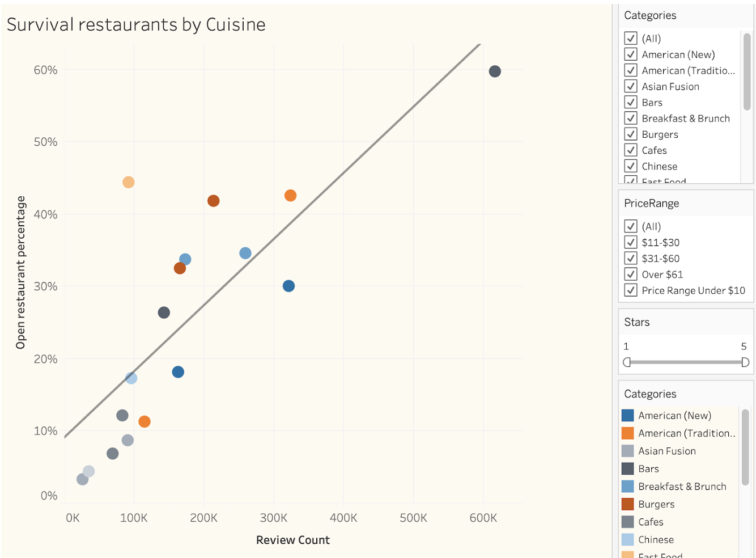Uncheck the Asian Fusion category checkbox
This screenshot has width=756, height=558.
(630, 86)
